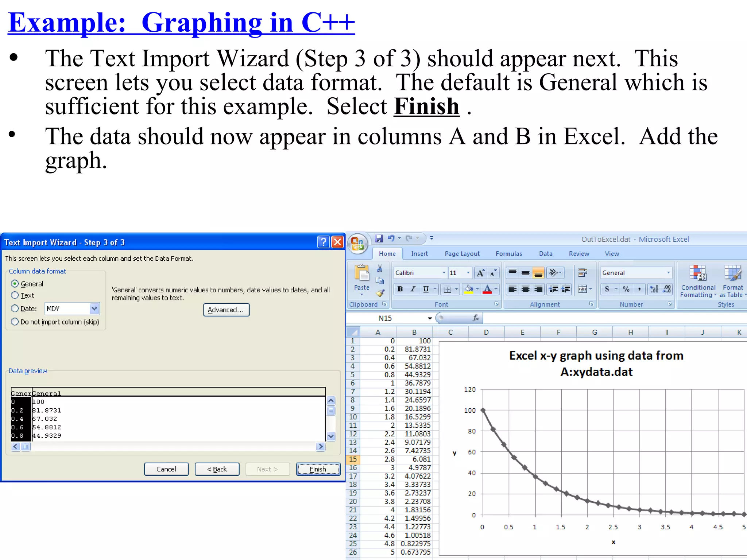The image size is (747, 560).
Task: Align text left in the cell
Action: [x=512, y=289]
